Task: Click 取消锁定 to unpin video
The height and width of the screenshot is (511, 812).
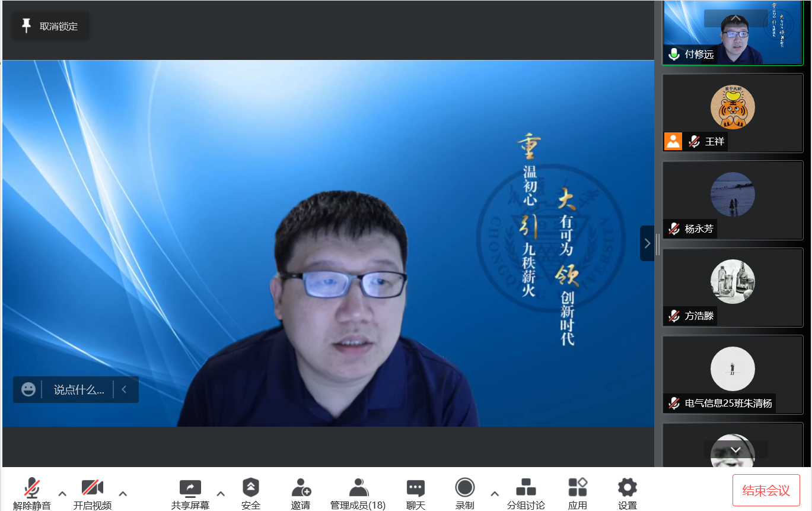Action: [x=51, y=26]
